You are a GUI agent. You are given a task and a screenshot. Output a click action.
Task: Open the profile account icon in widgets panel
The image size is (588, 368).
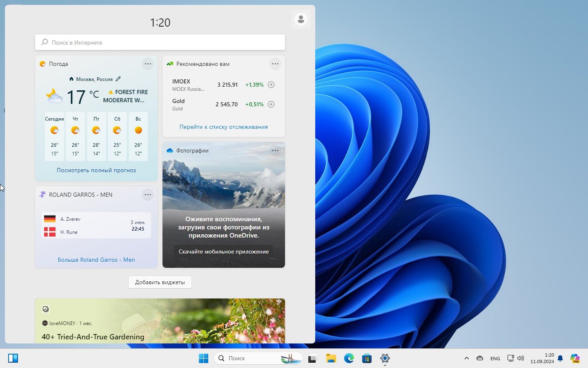click(x=301, y=19)
